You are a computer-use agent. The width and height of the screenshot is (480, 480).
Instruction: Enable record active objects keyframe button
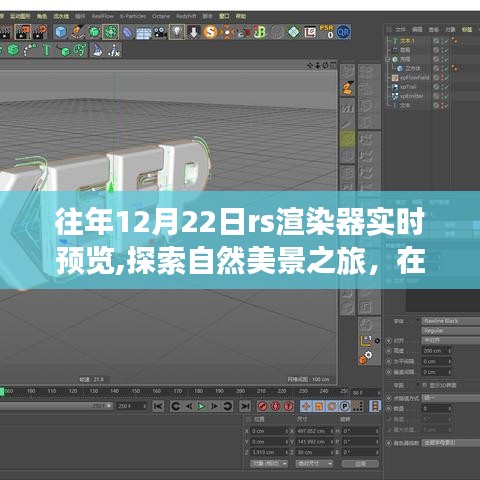263,406
